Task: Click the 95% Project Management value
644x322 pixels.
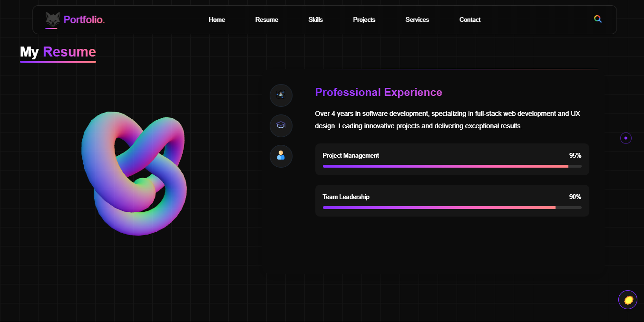Action: point(575,155)
